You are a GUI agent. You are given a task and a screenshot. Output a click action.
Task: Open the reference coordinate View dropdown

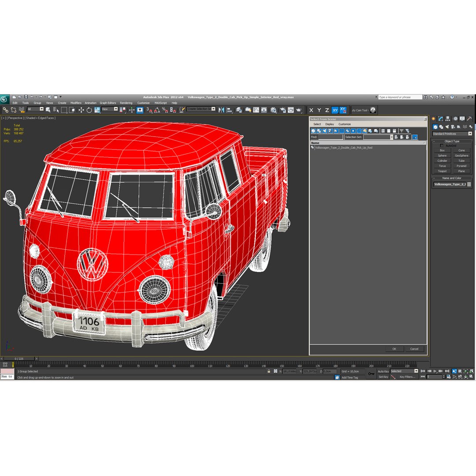click(x=110, y=109)
